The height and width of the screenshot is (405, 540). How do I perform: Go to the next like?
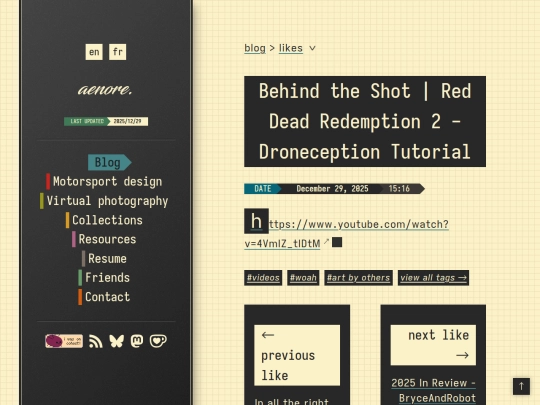(433, 345)
